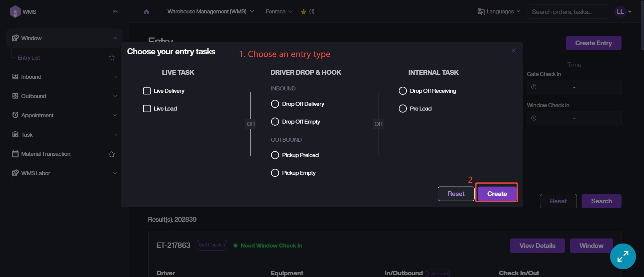
Task: Enable the Live Load checkbox
Action: 147,109
